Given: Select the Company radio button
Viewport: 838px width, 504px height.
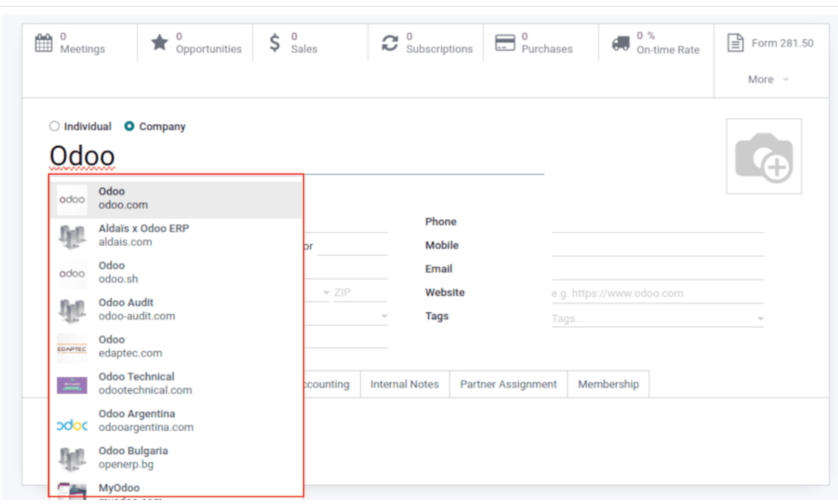Looking at the screenshot, I should 129,126.
